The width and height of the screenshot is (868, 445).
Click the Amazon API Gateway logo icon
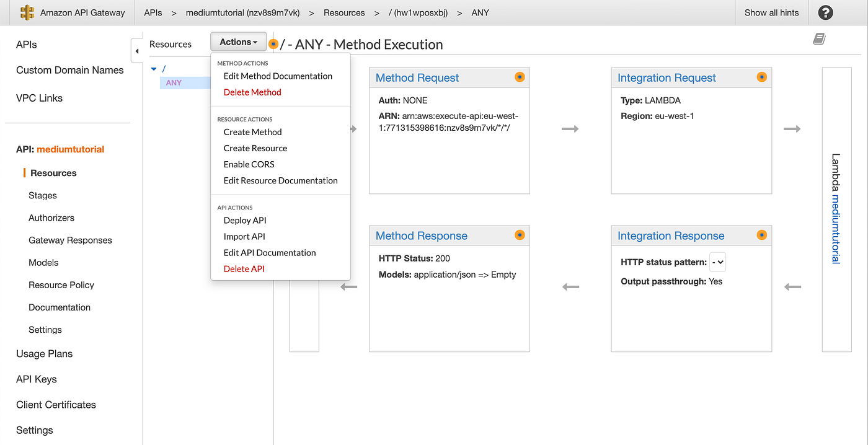tap(27, 12)
